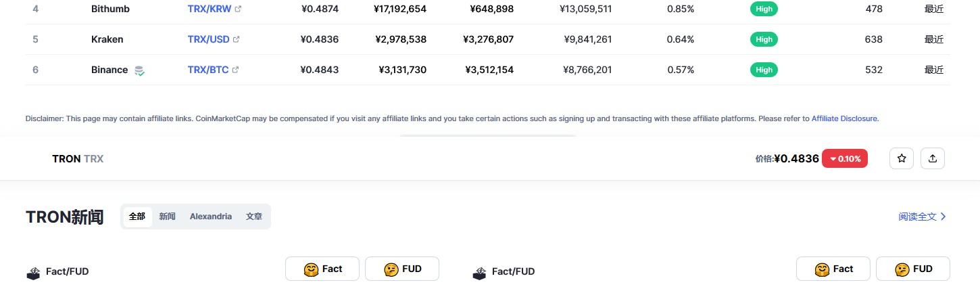Open the Affiliate Disclosure link

(x=845, y=118)
